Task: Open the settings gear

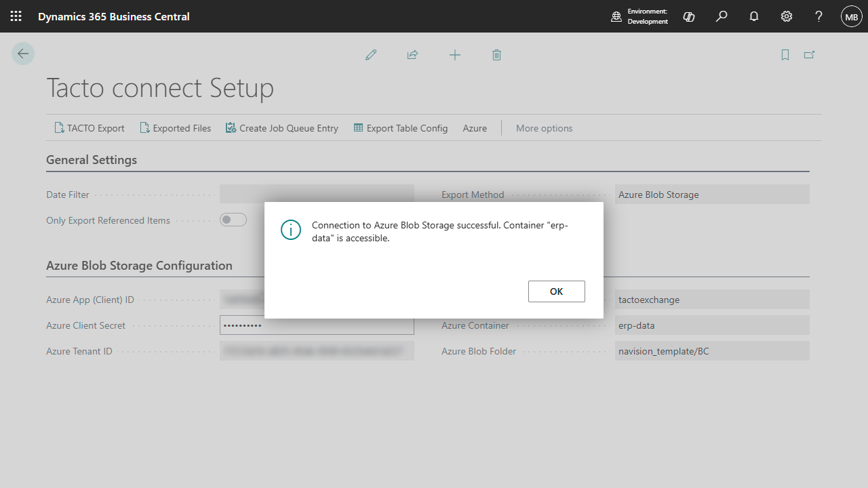Action: [787, 16]
